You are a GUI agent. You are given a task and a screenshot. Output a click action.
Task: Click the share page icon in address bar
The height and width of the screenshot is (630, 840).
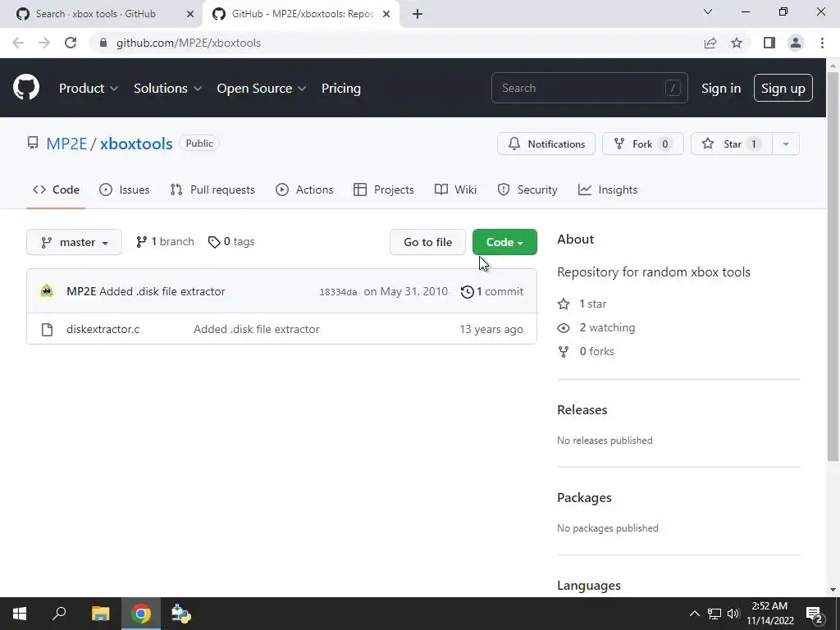click(710, 43)
